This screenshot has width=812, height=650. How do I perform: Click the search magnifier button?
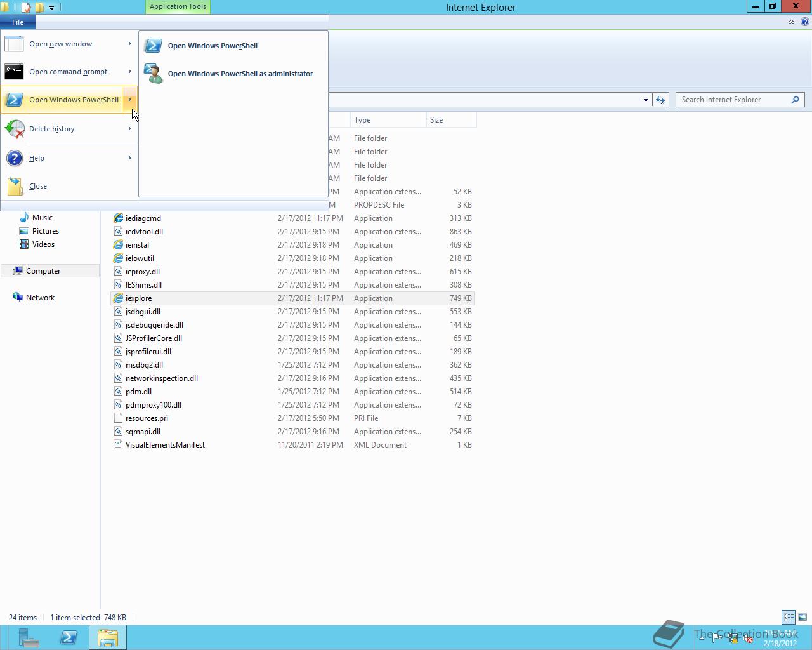tap(796, 100)
